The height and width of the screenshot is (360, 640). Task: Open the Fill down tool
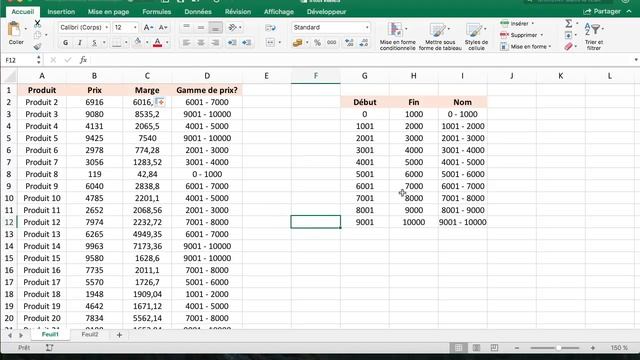coord(569,35)
